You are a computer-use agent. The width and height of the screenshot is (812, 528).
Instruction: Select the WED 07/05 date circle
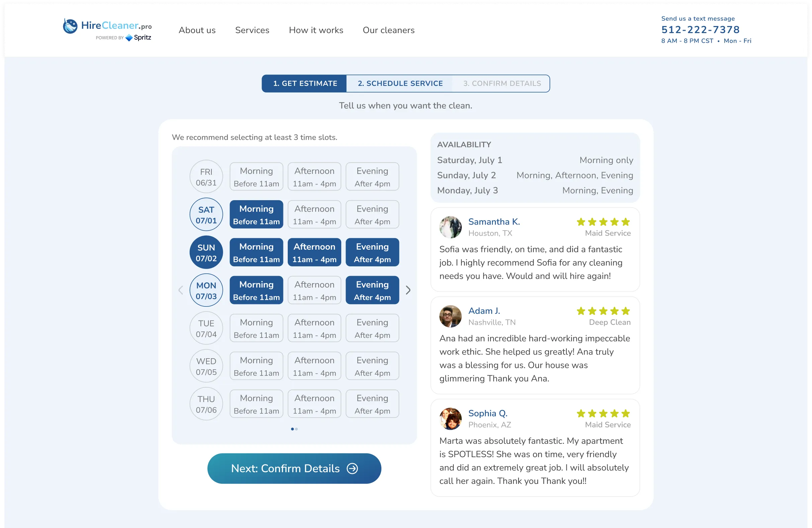coord(206,366)
